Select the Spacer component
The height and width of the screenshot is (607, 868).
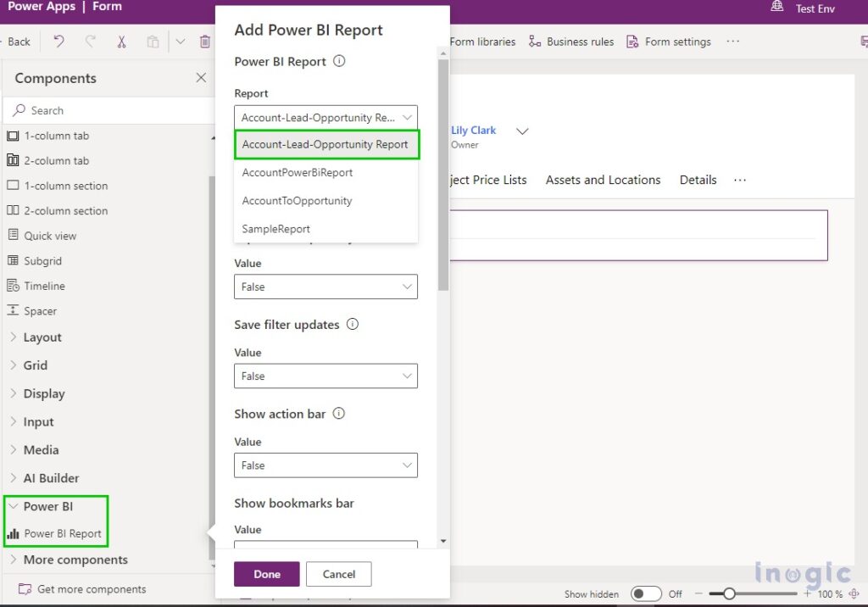(x=41, y=310)
